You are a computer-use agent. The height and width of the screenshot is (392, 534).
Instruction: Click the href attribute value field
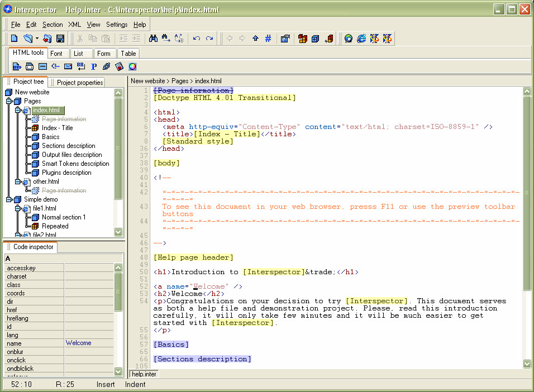click(x=89, y=309)
